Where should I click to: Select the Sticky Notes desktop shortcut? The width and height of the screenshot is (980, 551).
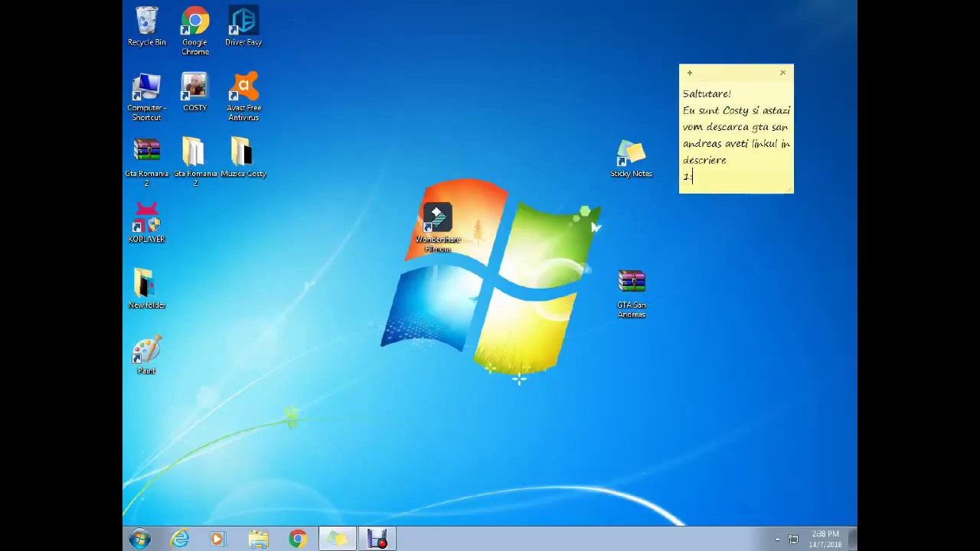point(631,158)
